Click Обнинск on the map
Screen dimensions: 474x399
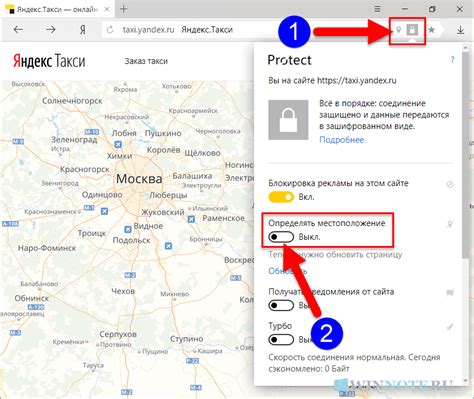(x=32, y=298)
